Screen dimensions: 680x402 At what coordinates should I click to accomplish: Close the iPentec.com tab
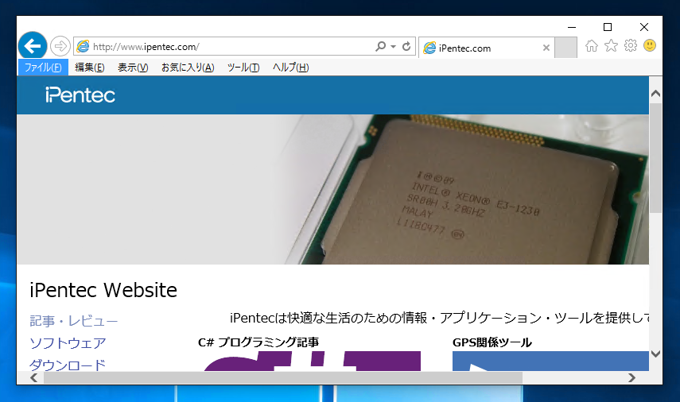[546, 48]
